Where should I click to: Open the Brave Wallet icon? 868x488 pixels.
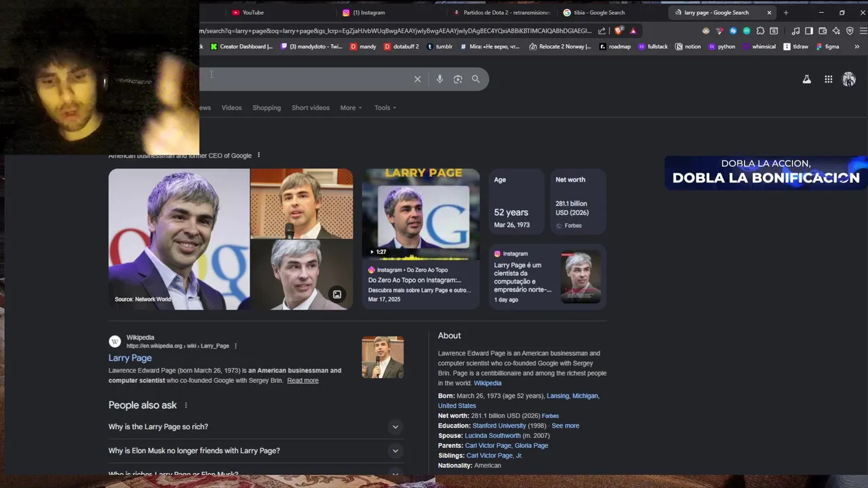pyautogui.click(x=823, y=30)
